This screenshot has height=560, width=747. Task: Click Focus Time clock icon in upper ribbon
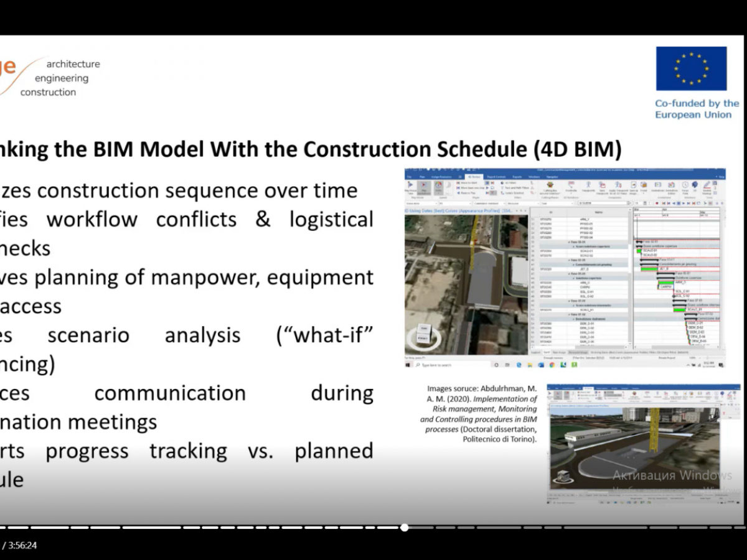(x=685, y=187)
